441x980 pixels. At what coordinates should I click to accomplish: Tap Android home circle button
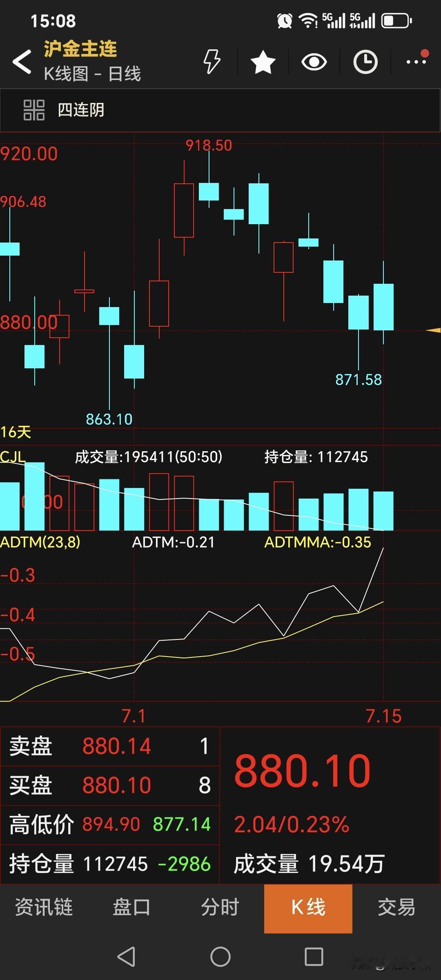(x=220, y=956)
